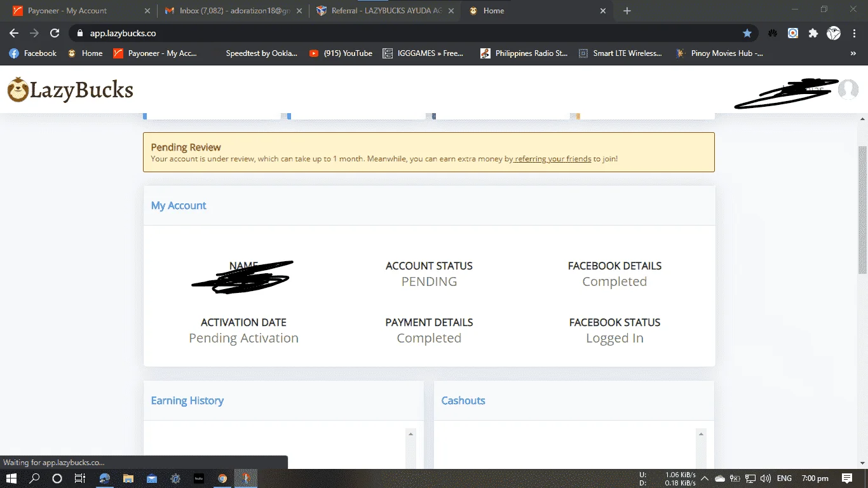Close the Home tab
868x488 pixels.
pyautogui.click(x=604, y=11)
